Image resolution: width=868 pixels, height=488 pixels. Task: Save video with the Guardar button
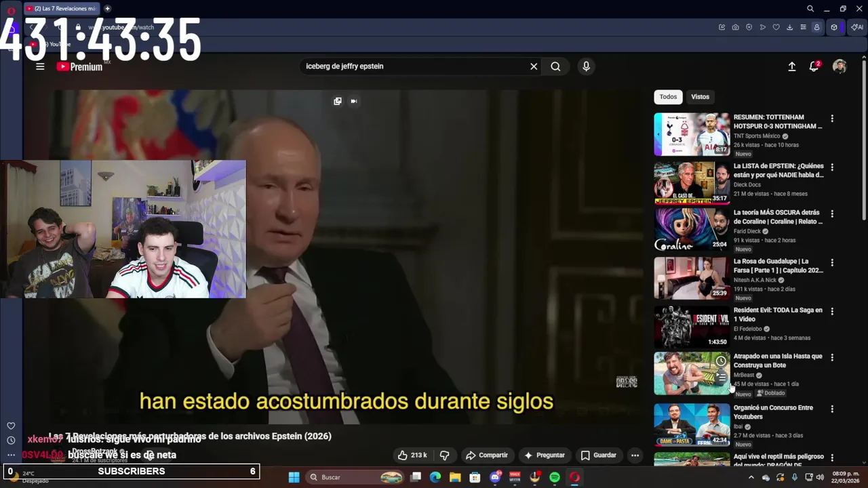pyautogui.click(x=599, y=455)
